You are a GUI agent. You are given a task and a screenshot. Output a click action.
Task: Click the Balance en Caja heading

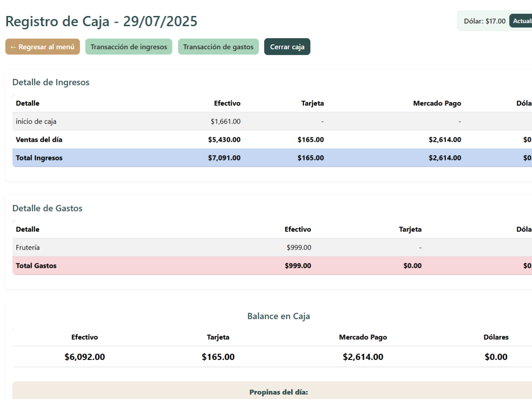(278, 317)
